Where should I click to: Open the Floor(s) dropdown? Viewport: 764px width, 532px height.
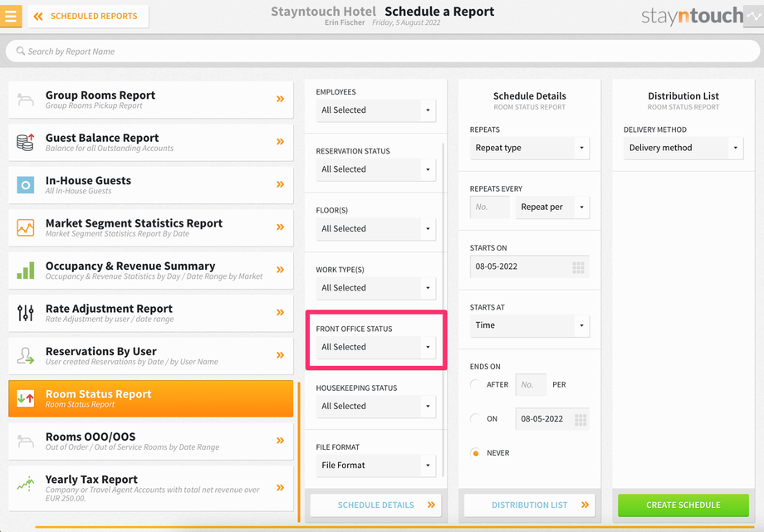(375, 229)
